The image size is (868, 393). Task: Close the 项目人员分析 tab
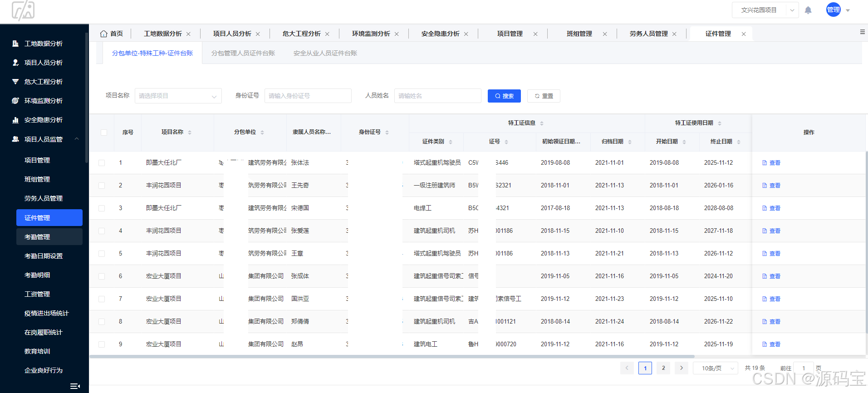pyautogui.click(x=258, y=34)
